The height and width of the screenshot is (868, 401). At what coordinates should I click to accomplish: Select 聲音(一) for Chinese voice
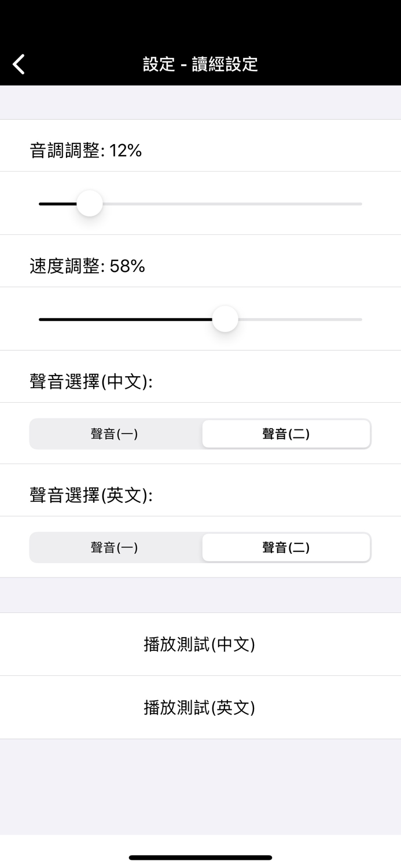click(115, 434)
